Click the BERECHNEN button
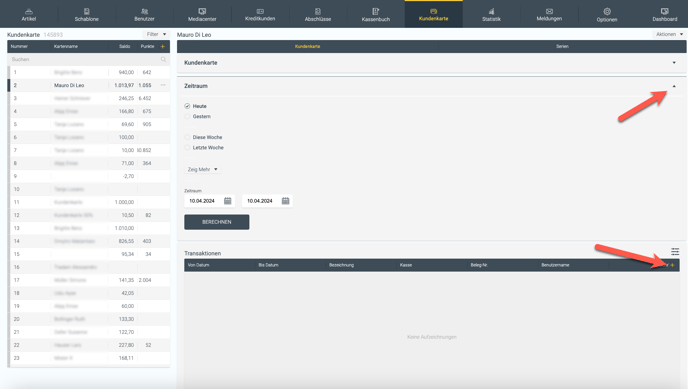Viewport: 688px width, 389px height. [x=217, y=222]
